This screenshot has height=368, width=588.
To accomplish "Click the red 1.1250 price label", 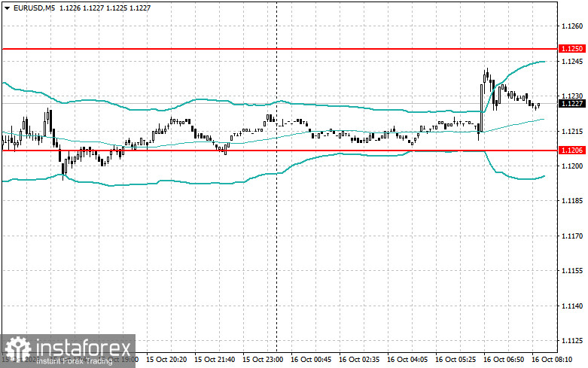I will pos(571,49).
